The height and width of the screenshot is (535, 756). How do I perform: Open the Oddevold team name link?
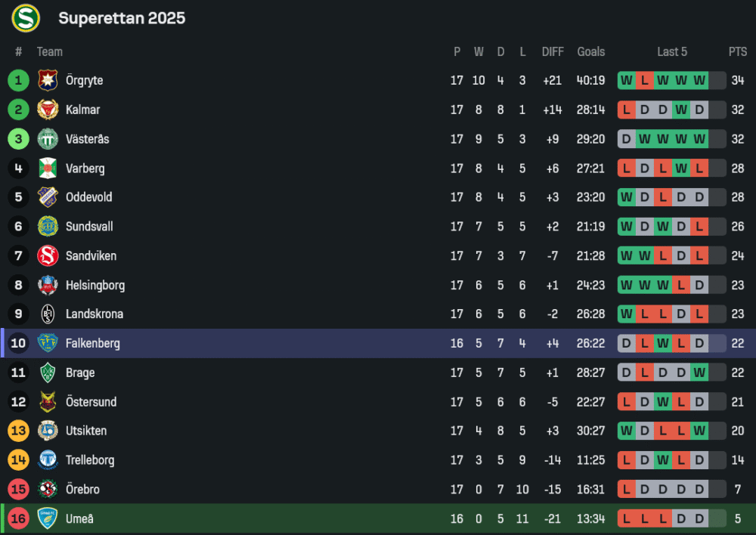(x=88, y=197)
